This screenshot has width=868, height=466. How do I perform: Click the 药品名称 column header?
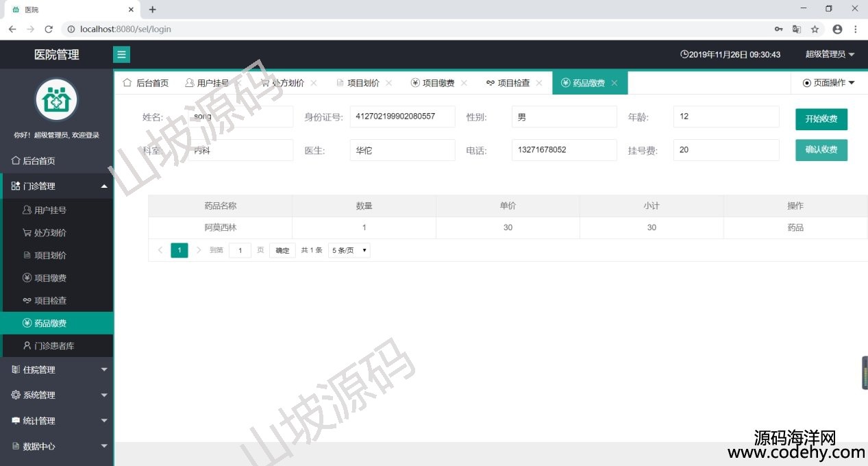tap(221, 206)
